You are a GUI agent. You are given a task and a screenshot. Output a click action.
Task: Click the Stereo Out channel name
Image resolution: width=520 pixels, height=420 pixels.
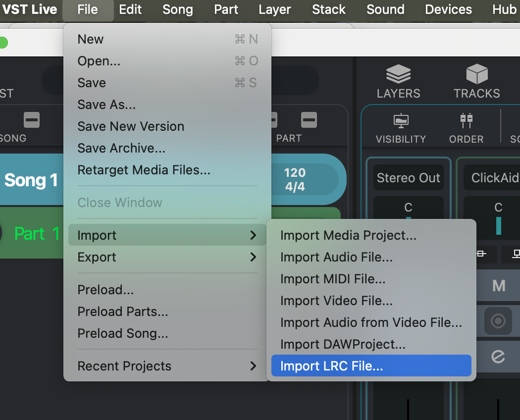point(408,178)
